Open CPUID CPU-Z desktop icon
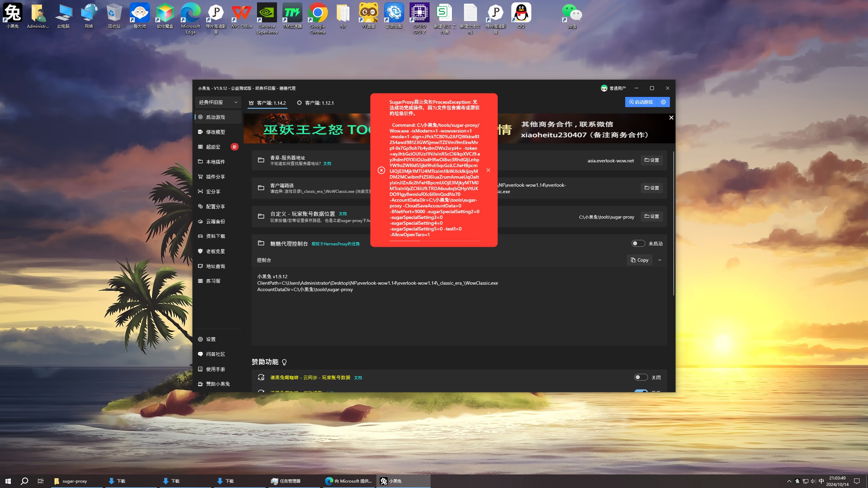868x488 pixels. (419, 19)
